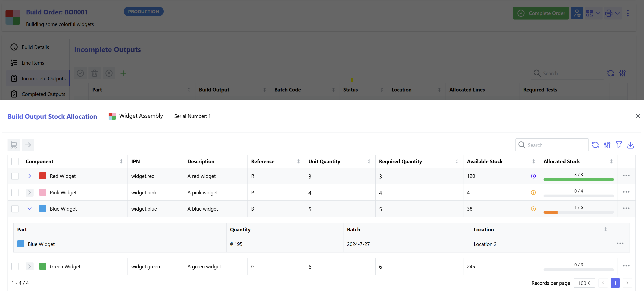Image resolution: width=644 pixels, height=297 pixels.
Task: Refresh the stock allocation table
Action: click(595, 145)
